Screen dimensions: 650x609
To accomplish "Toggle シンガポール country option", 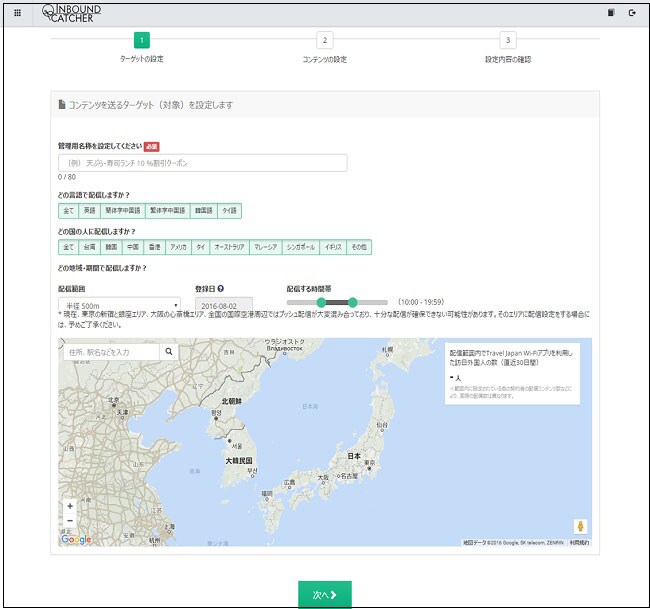I will pyautogui.click(x=301, y=247).
